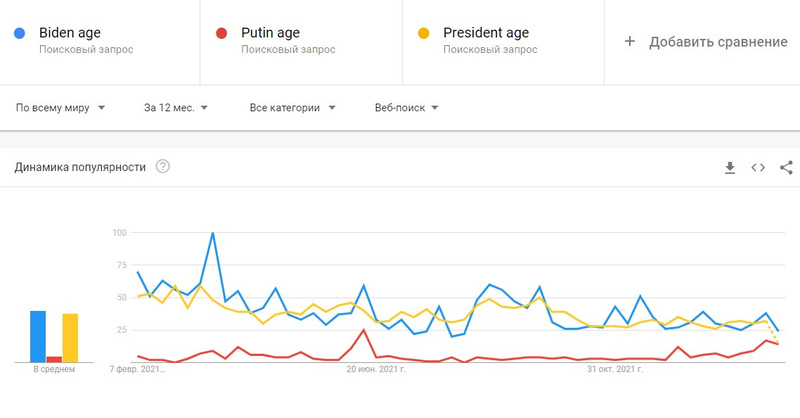Click the plus icon to add comparison

pyautogui.click(x=630, y=41)
